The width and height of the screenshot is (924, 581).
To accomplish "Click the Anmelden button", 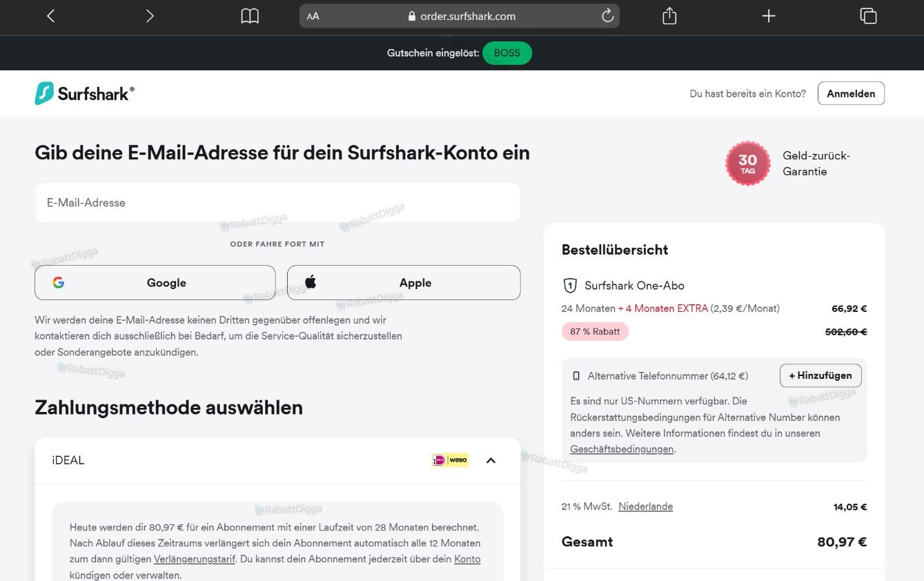I will coord(851,94).
